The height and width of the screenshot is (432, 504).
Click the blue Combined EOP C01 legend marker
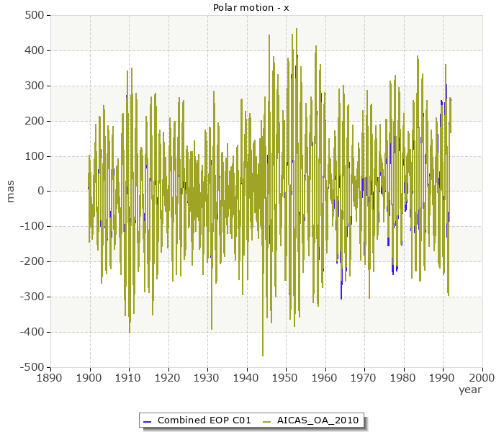(x=147, y=420)
